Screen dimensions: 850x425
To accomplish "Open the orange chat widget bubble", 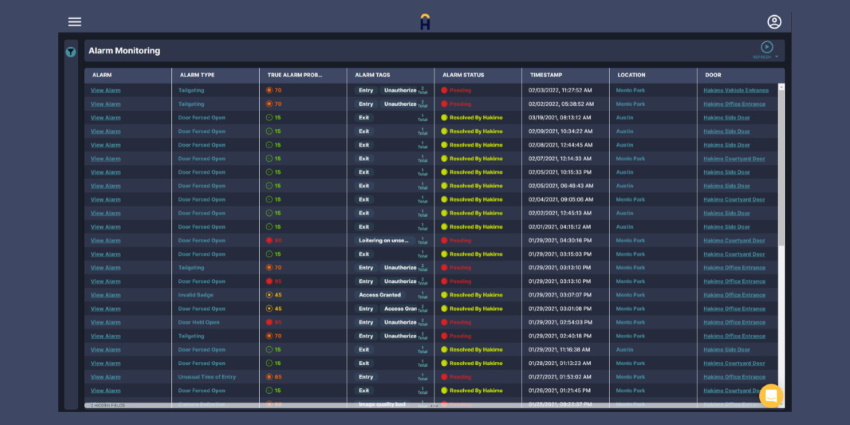I will pyautogui.click(x=770, y=395).
